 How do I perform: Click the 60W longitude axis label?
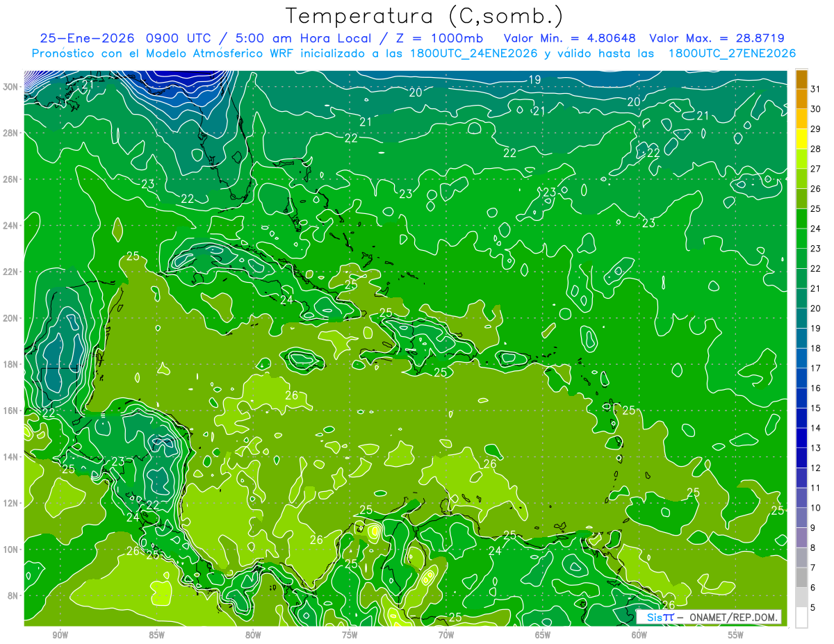[x=639, y=635]
